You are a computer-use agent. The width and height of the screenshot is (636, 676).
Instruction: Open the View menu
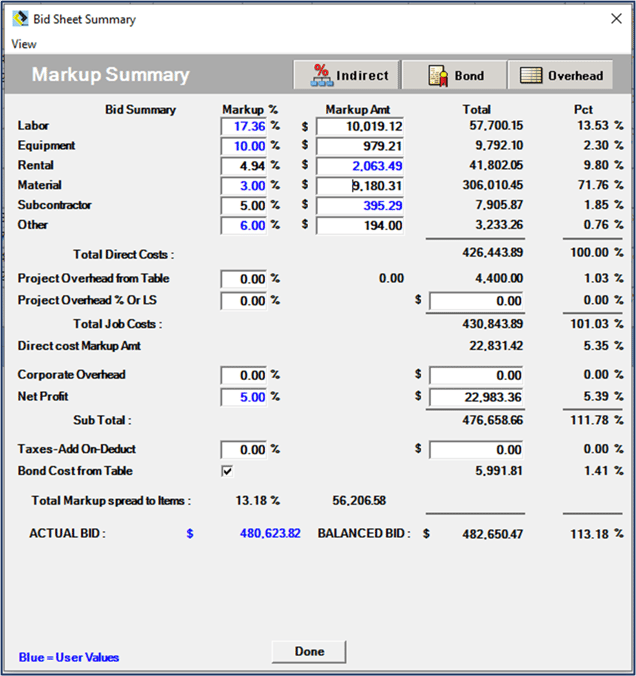tap(24, 44)
